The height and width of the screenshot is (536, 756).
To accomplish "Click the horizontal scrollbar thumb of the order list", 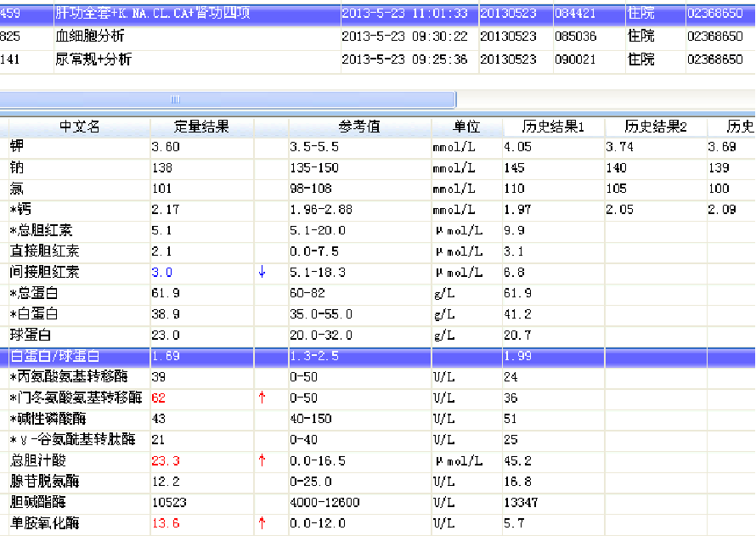I will tap(228, 99).
